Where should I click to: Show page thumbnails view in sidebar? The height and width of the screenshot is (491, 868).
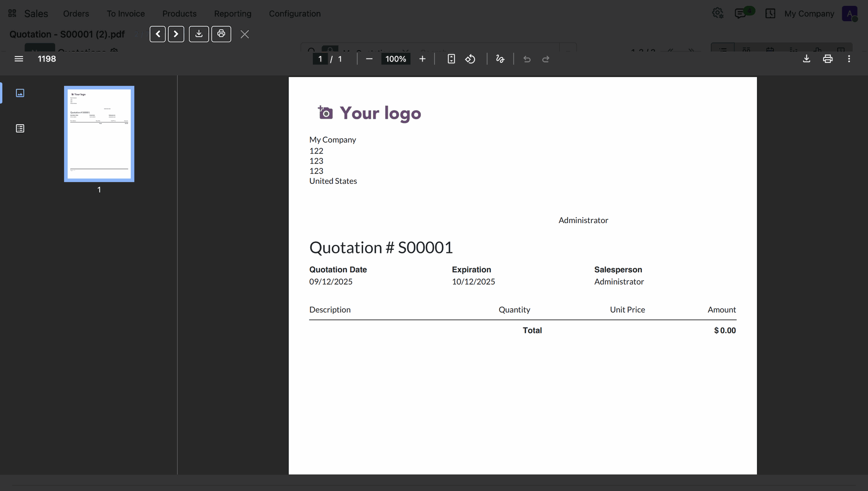[x=20, y=93]
